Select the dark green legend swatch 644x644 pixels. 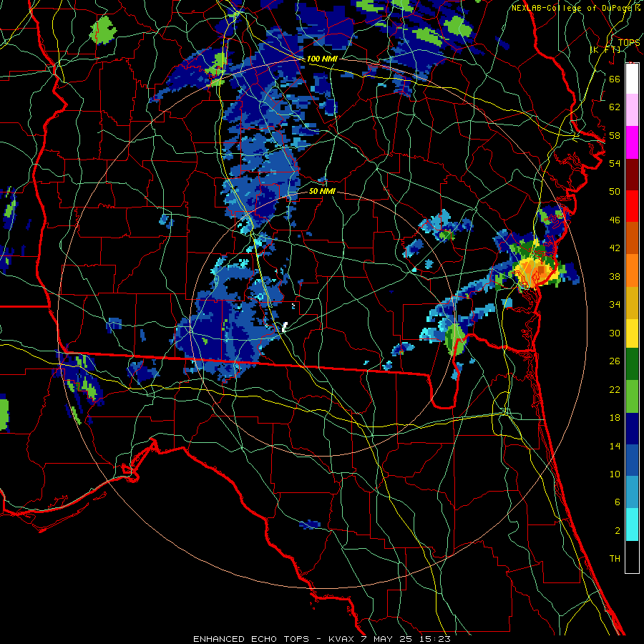tap(632, 364)
